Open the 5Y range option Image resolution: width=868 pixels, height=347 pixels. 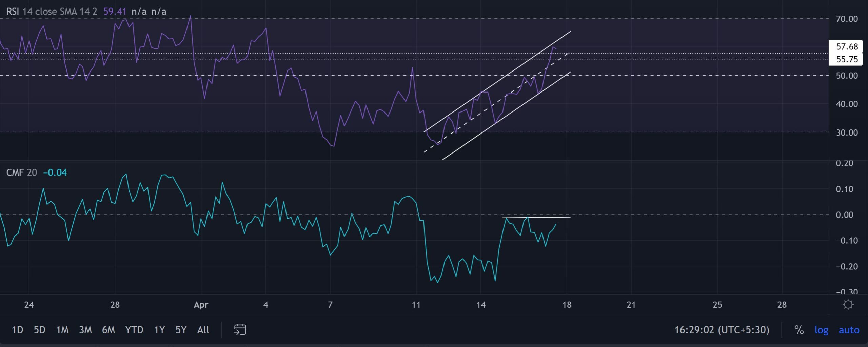[180, 330]
